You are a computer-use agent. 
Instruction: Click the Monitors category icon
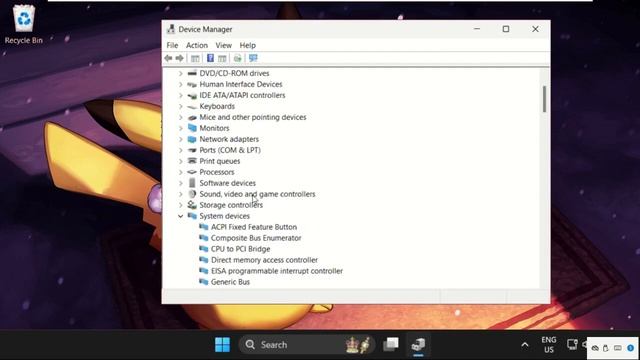point(192,128)
